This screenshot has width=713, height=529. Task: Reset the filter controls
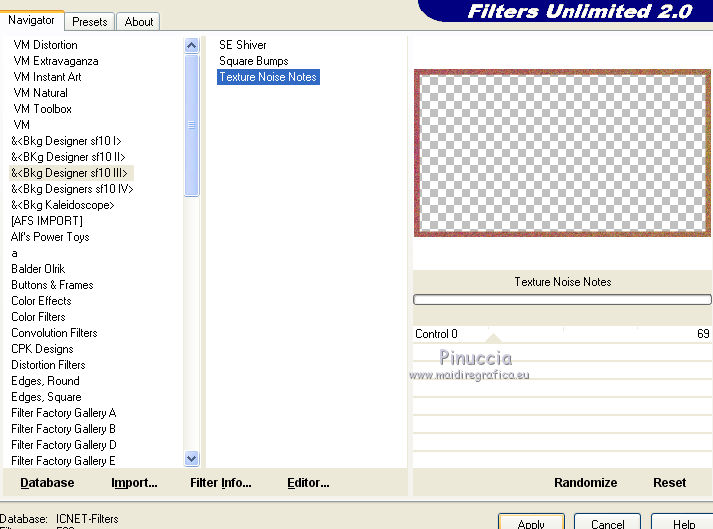coord(669,483)
